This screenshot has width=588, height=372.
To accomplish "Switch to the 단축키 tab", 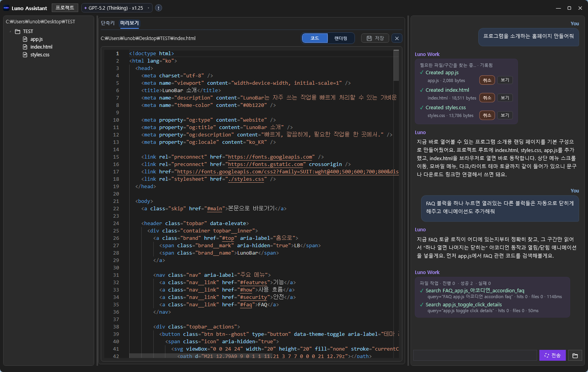I will (x=108, y=23).
